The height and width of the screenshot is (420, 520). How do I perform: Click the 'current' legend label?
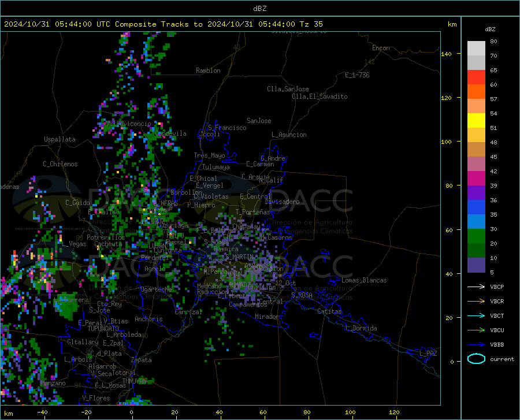[502, 359]
